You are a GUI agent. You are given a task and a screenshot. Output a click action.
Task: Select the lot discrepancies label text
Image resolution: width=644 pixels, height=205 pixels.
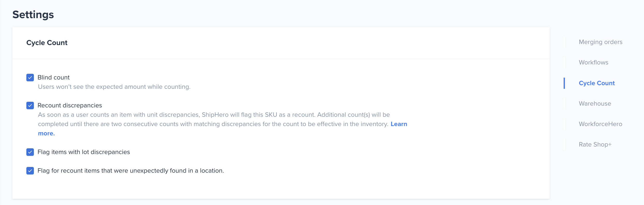click(x=84, y=152)
